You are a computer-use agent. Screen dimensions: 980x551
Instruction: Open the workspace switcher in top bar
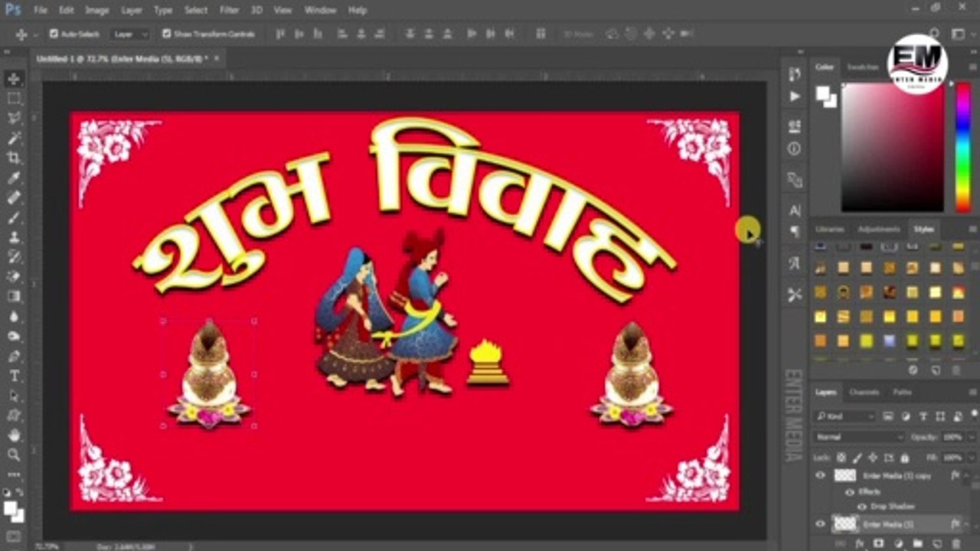click(x=958, y=34)
